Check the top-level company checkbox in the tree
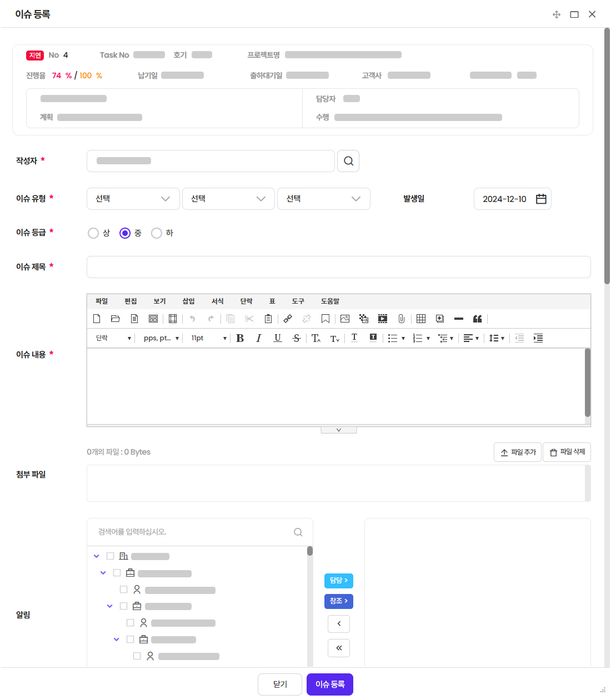This screenshot has height=700, width=611. pos(110,556)
